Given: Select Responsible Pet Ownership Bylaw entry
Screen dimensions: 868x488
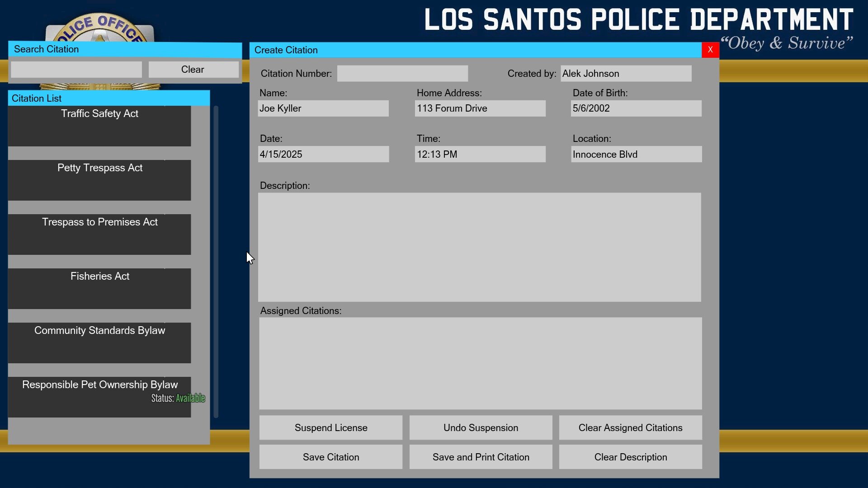Looking at the screenshot, I should [x=99, y=397].
